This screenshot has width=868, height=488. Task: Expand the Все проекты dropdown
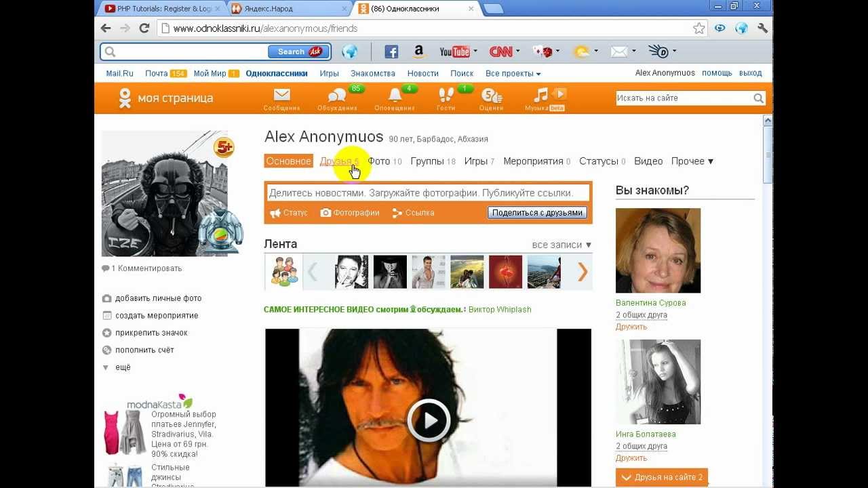pyautogui.click(x=513, y=73)
